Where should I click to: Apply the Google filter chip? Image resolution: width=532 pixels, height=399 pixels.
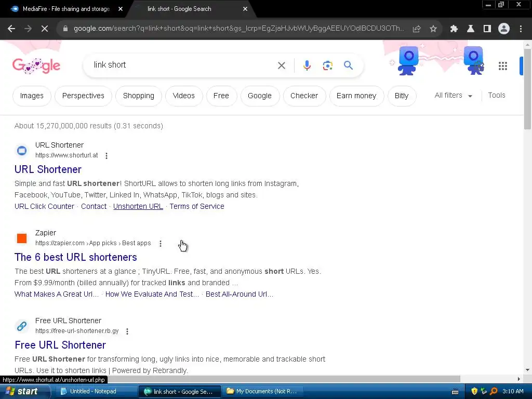[260, 96]
